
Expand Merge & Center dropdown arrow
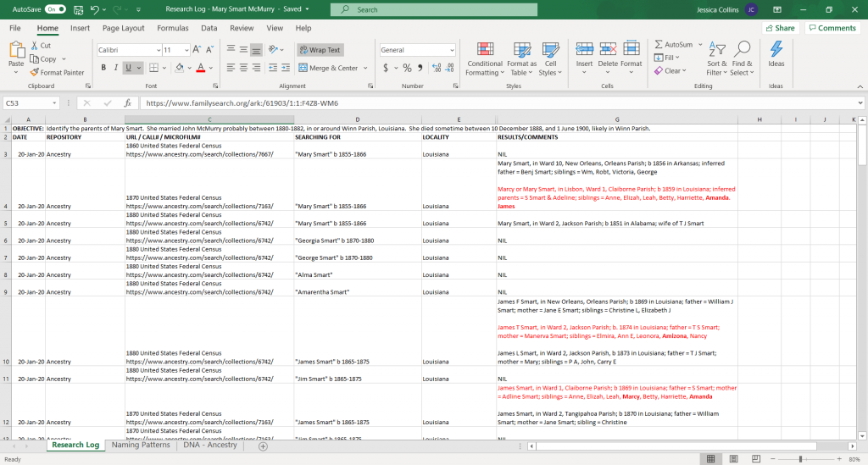(x=365, y=68)
